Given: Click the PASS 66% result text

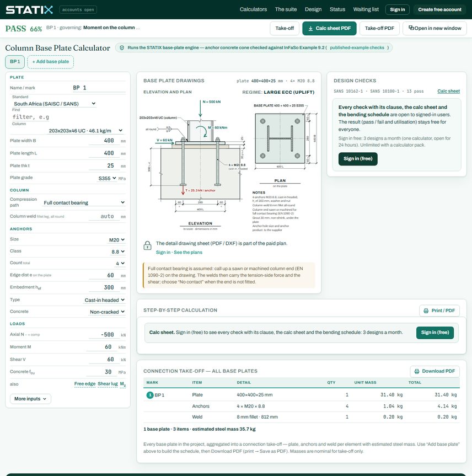Looking at the screenshot, I should [x=23, y=29].
